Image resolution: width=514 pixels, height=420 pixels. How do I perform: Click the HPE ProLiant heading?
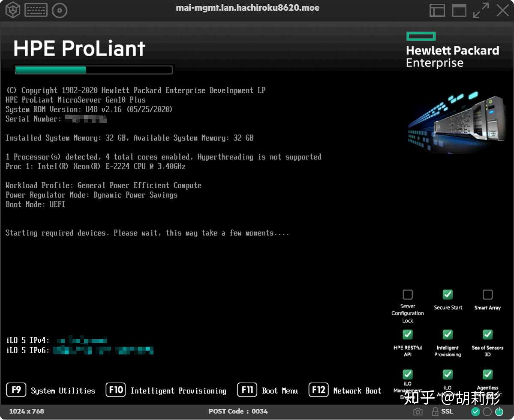79,48
